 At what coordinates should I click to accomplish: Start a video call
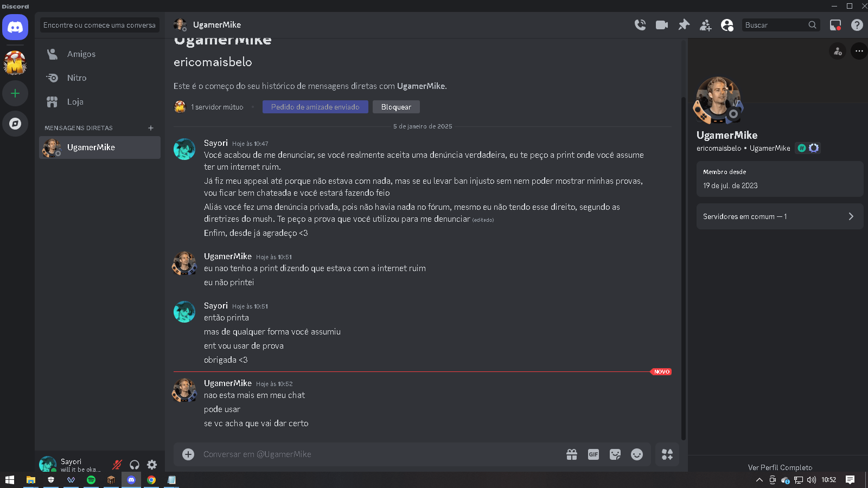(x=662, y=25)
